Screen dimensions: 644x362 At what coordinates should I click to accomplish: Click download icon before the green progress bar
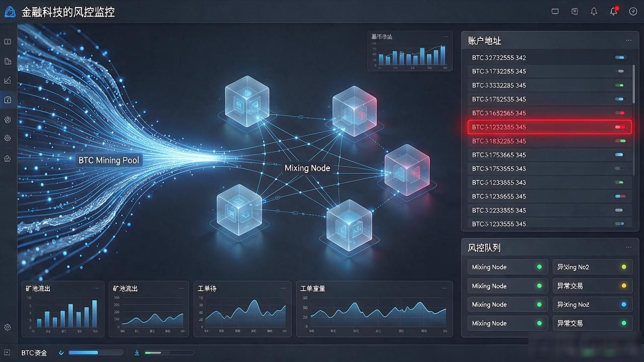coord(137,352)
